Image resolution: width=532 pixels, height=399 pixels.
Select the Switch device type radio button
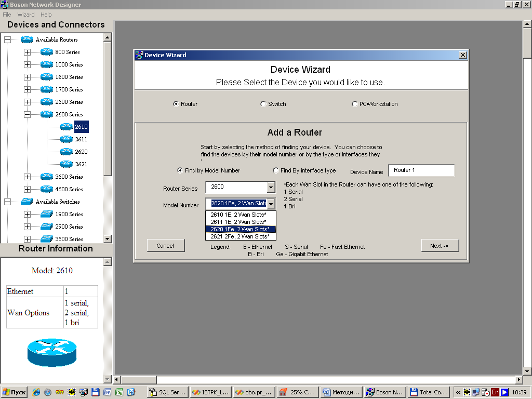pos(263,104)
